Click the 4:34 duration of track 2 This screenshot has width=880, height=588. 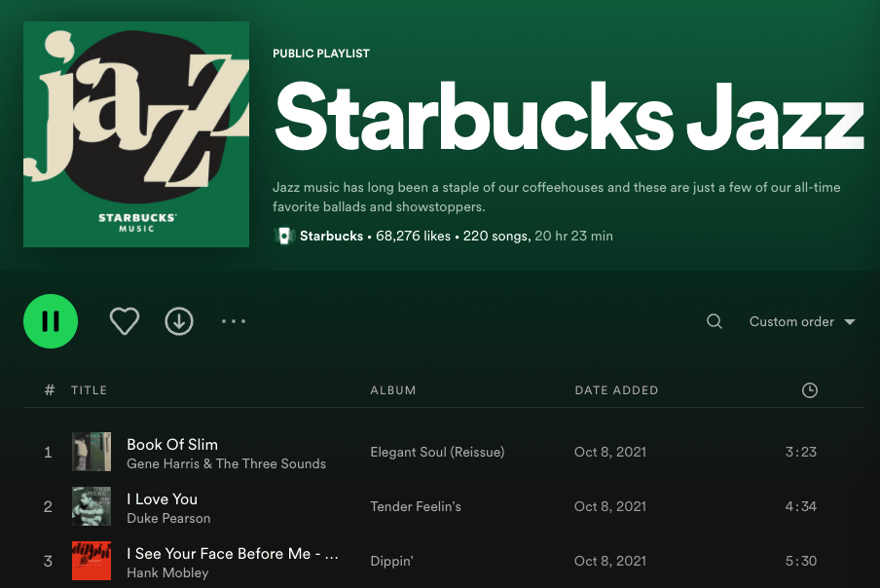pyautogui.click(x=801, y=506)
